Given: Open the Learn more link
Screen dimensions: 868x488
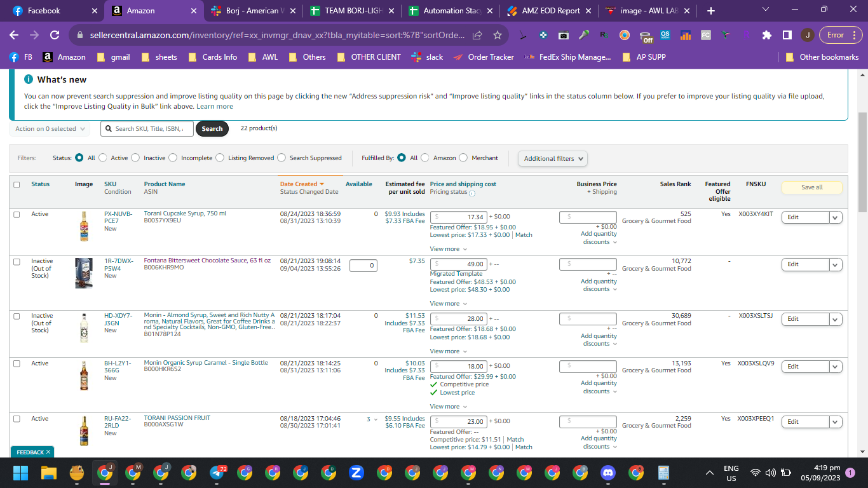Looking at the screenshot, I should click(x=215, y=107).
